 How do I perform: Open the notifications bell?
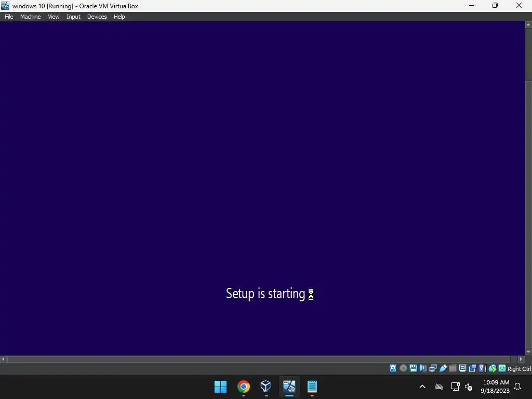[x=518, y=387]
